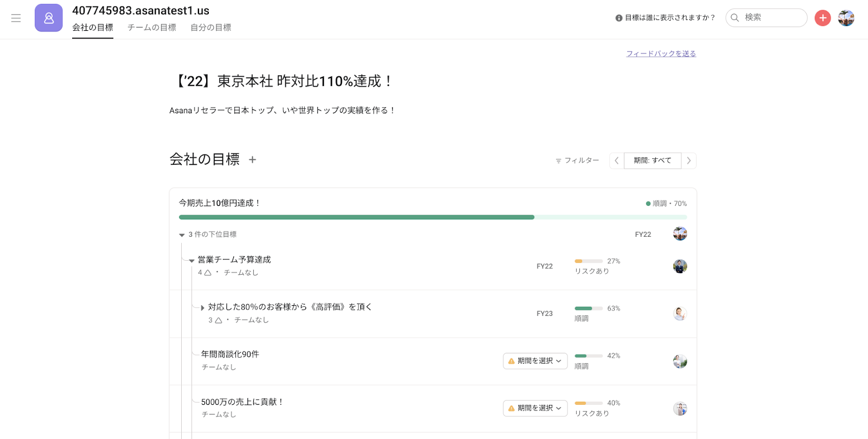Click the 順調・70% status text
This screenshot has width=868, height=439.
669,204
